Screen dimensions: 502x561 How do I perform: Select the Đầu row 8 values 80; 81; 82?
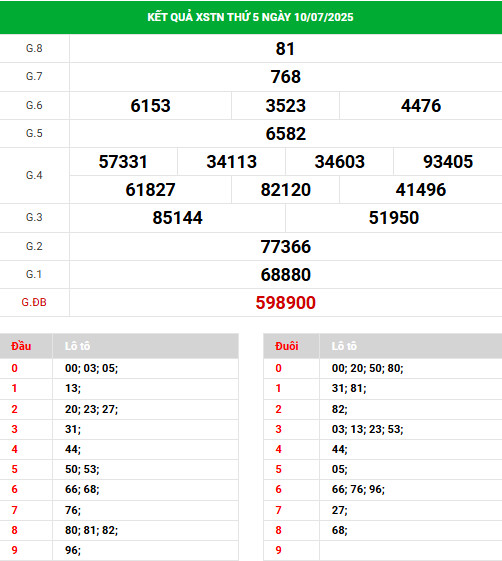[x=91, y=530]
